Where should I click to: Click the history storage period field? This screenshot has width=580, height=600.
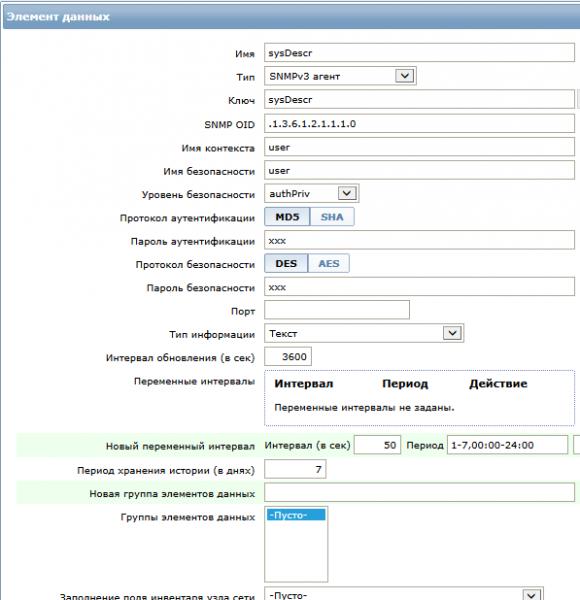tap(295, 469)
